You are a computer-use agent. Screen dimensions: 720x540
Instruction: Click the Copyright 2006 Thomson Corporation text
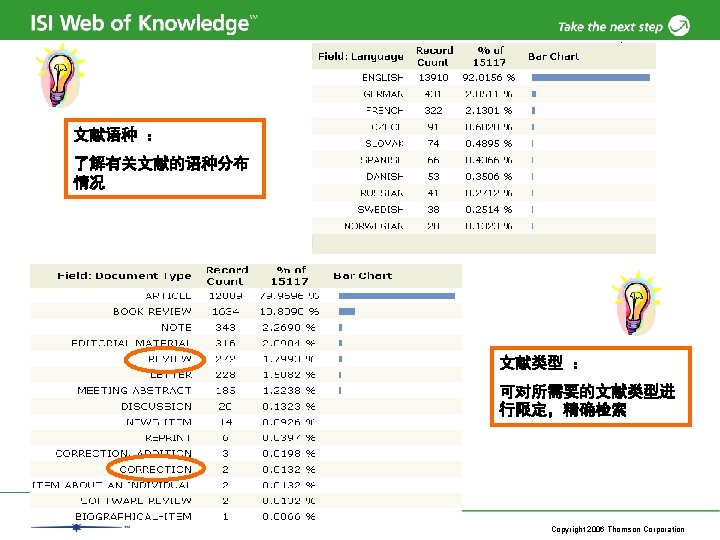[618, 529]
